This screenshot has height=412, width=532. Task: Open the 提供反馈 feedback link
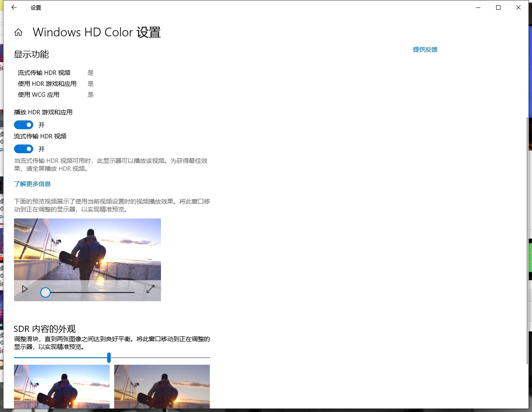click(x=424, y=49)
